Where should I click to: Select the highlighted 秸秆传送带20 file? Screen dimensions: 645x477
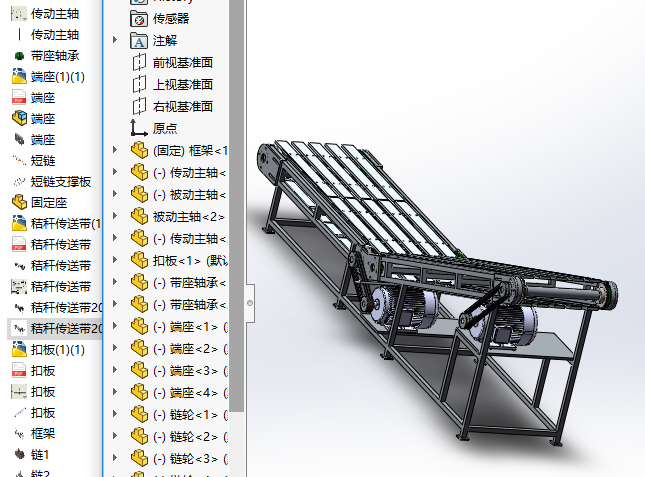pos(55,329)
